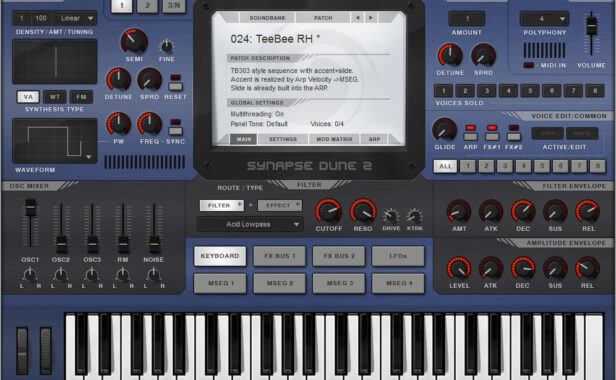Click the unison DETUNE knob under AMOUNT
616x380 pixels.
tap(450, 55)
